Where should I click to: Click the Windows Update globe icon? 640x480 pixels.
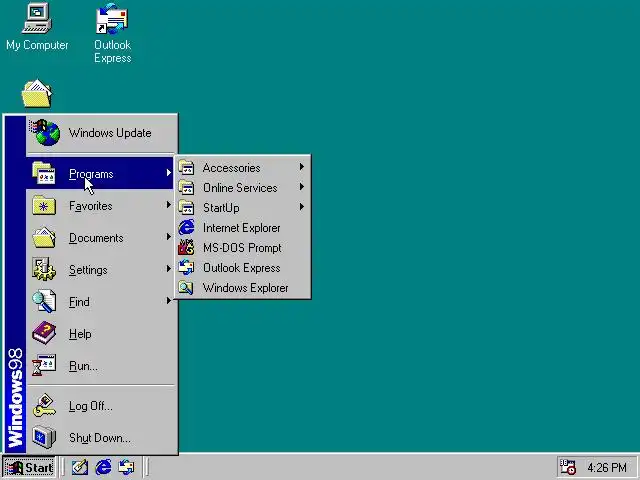[x=45, y=132]
